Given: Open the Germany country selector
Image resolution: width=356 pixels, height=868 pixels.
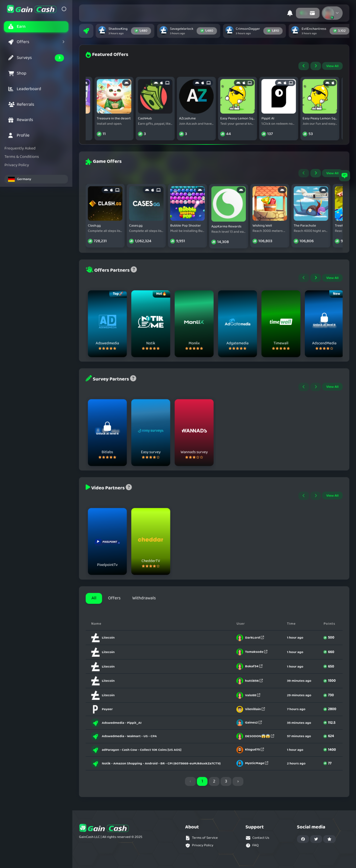Looking at the screenshot, I should (36, 179).
